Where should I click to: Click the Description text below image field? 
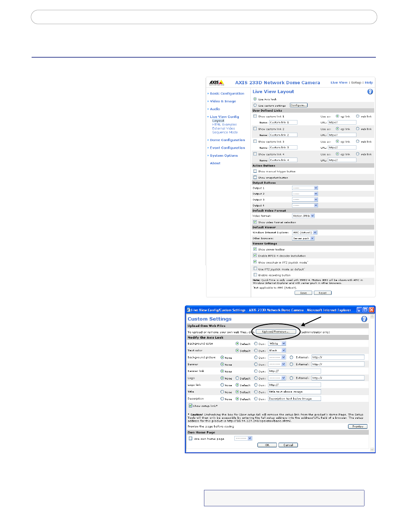click(x=295, y=398)
